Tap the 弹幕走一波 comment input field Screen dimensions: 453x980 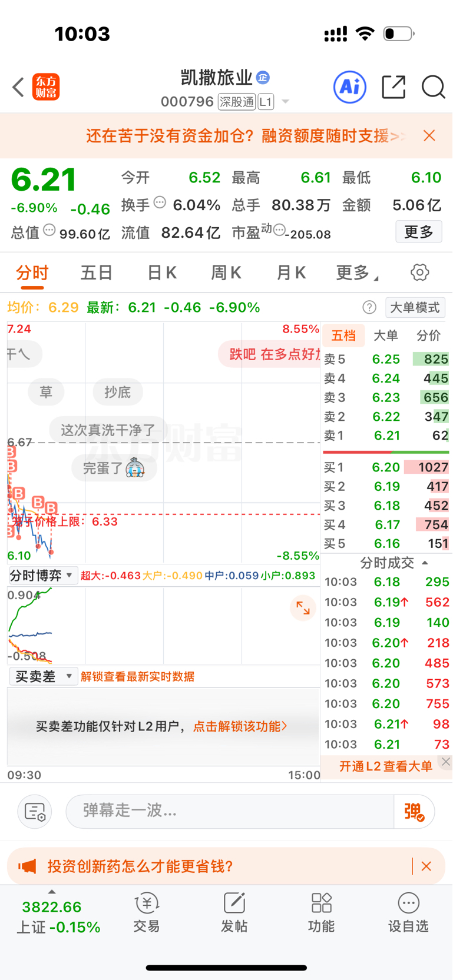[x=230, y=812]
